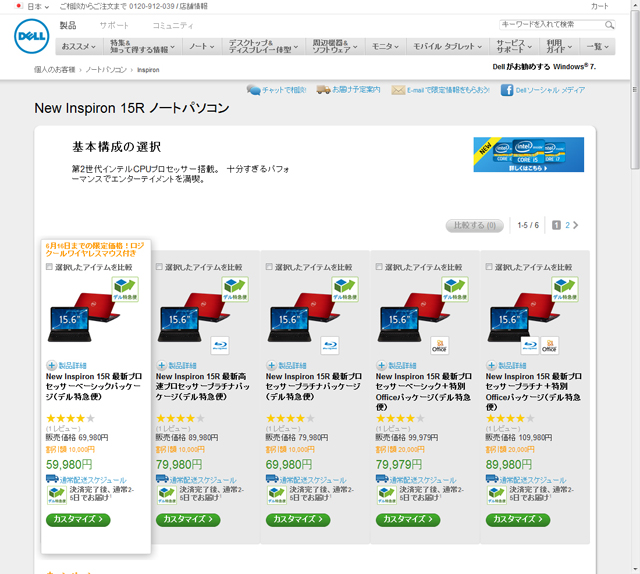Click カスタマイズ button for 79,979円 package

tap(408, 519)
